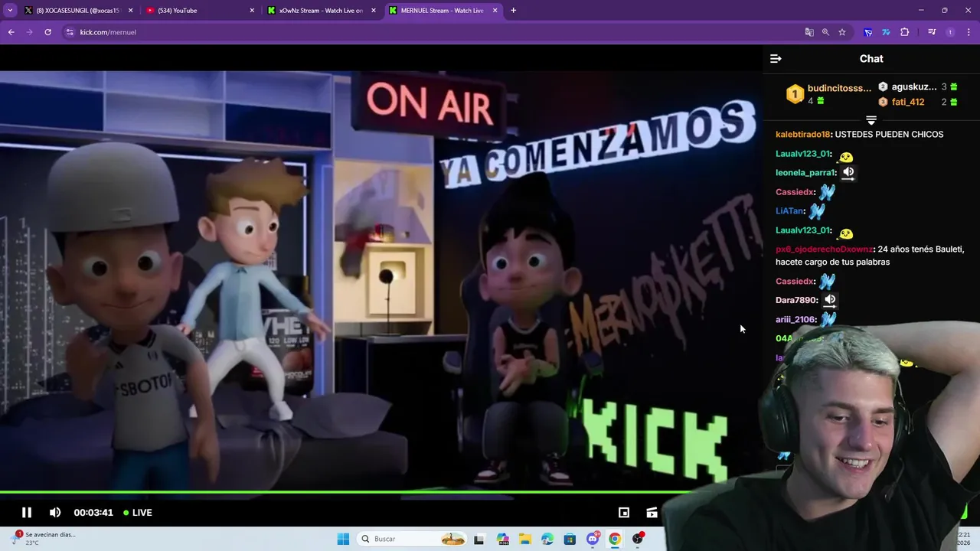
Task: Reload the kick.com page
Action: [47, 32]
